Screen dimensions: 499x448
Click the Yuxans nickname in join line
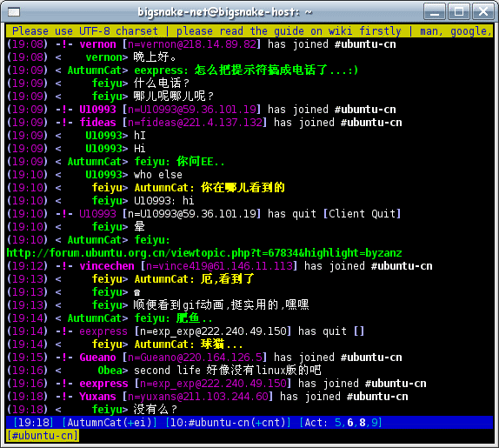[x=97, y=397]
